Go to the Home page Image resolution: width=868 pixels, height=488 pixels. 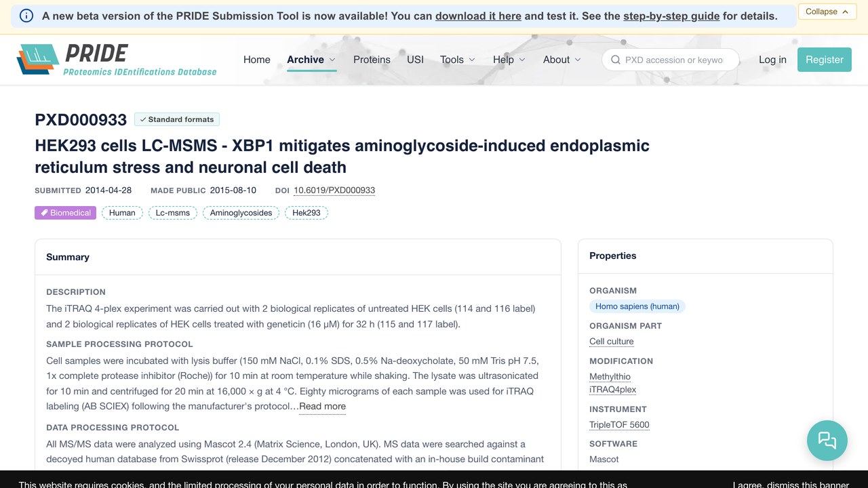pos(257,60)
